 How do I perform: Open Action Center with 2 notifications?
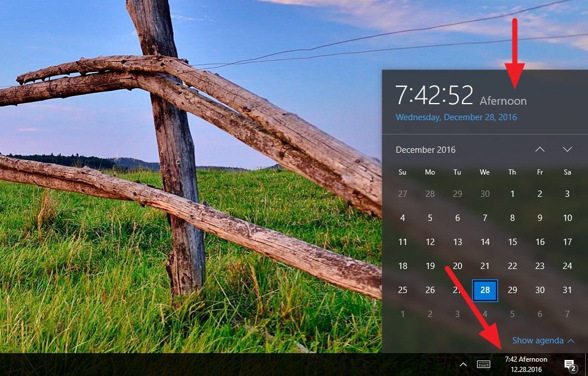[569, 364]
